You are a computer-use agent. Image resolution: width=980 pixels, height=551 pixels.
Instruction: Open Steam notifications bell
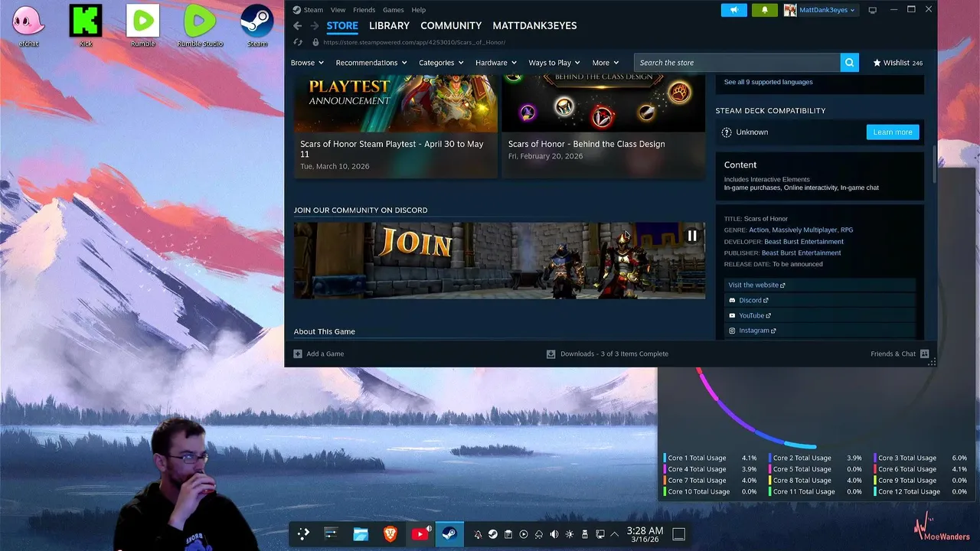coord(764,10)
